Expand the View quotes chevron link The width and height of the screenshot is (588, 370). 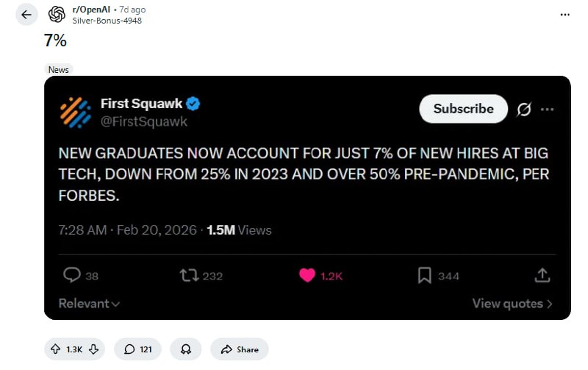click(512, 304)
